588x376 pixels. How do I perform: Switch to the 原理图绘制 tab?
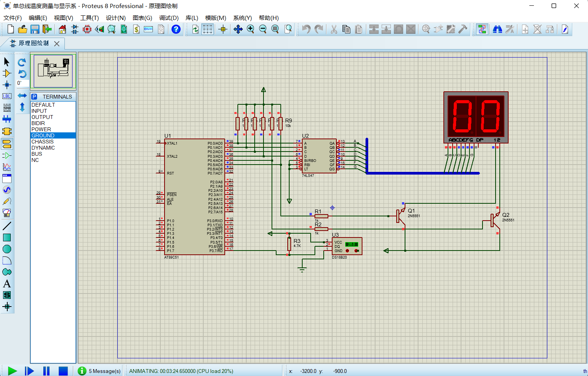click(x=34, y=43)
